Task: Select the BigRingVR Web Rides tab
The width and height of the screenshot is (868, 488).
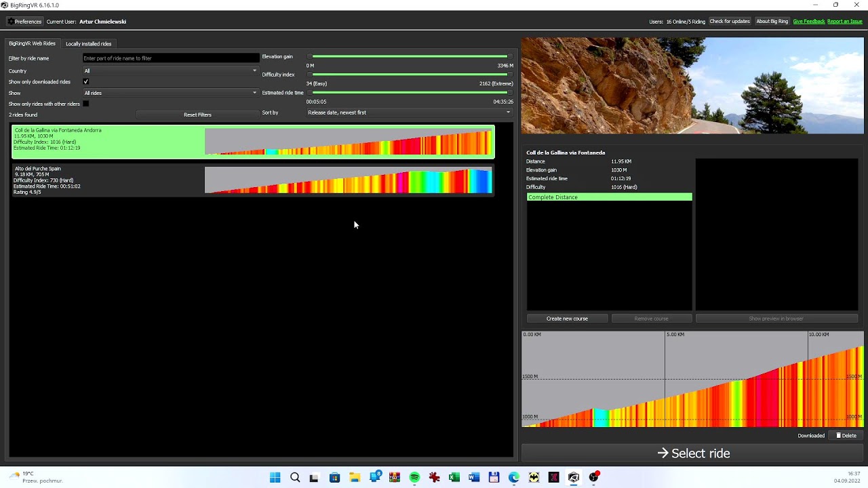Action: tap(32, 44)
